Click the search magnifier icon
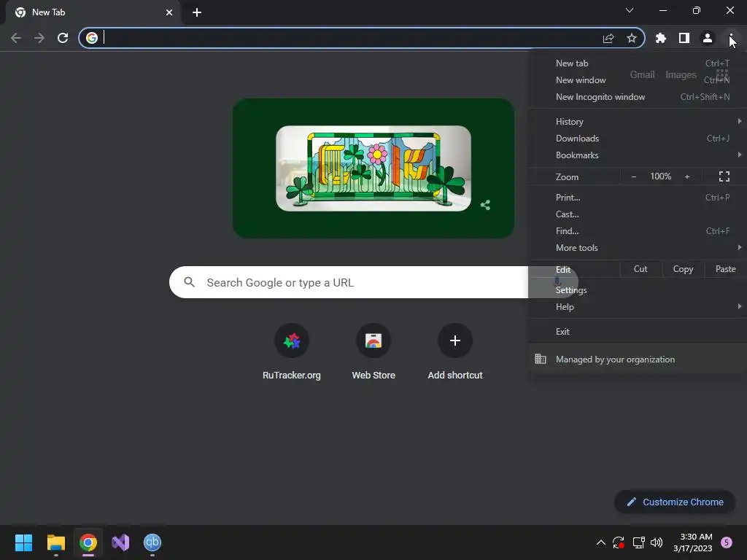The image size is (747, 560). point(189,282)
